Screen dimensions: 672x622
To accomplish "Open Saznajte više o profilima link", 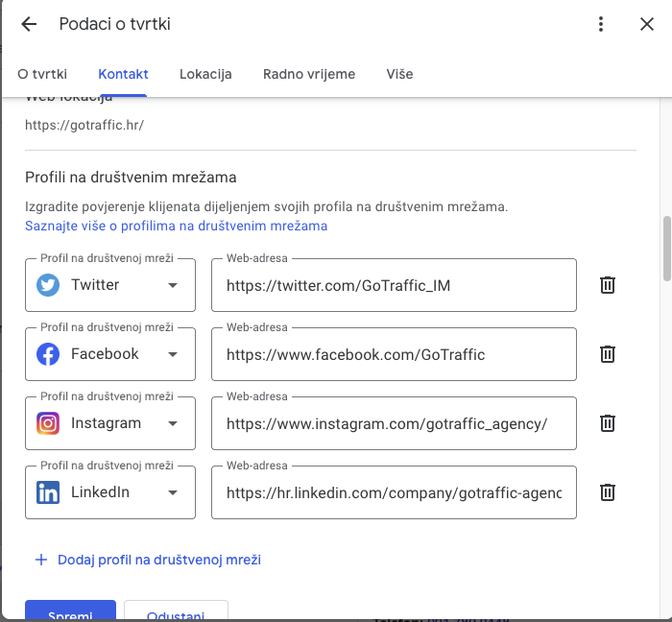I will coord(177,227).
